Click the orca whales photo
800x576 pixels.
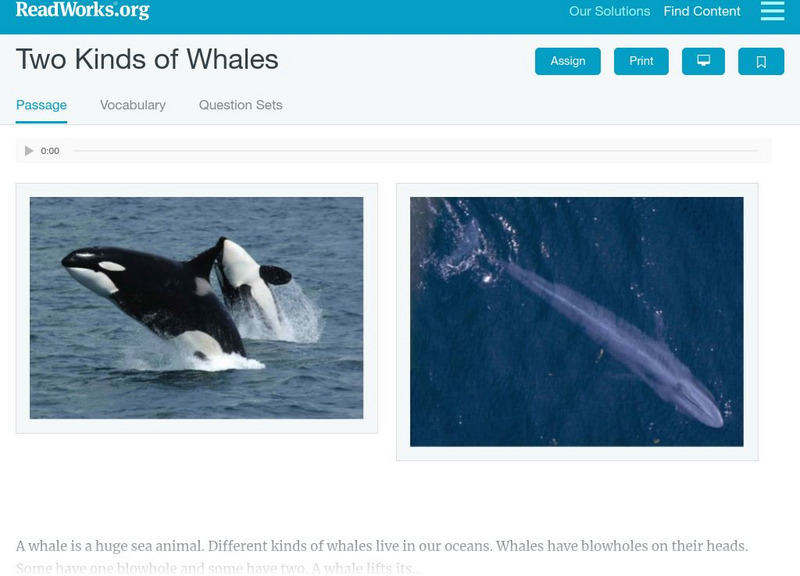pos(196,308)
